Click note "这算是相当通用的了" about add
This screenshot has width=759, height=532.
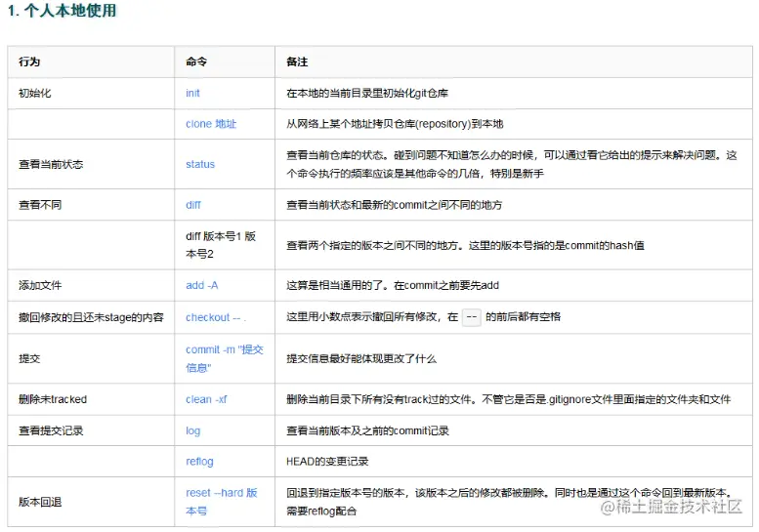[392, 285]
